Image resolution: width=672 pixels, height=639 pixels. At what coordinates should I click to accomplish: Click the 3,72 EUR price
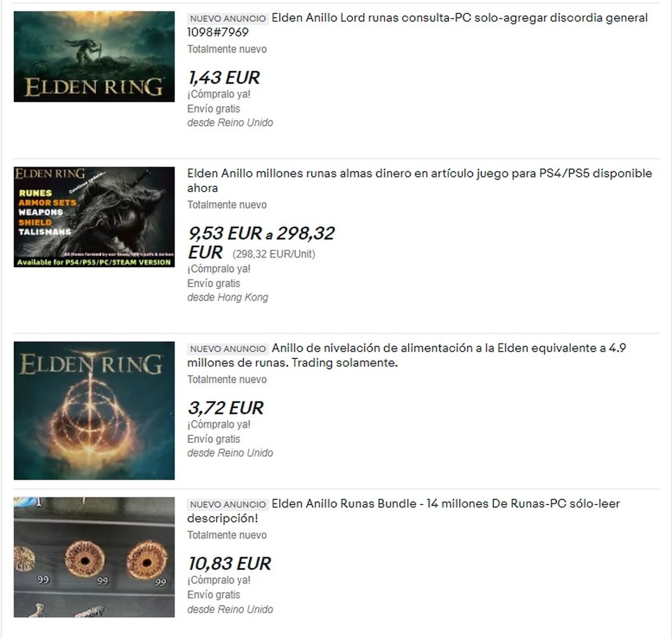(x=226, y=408)
